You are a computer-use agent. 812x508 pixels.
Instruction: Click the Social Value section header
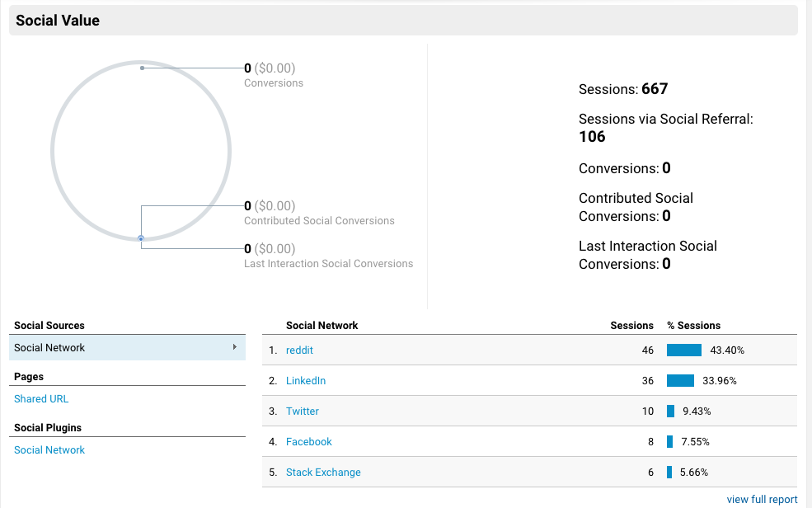click(x=58, y=21)
